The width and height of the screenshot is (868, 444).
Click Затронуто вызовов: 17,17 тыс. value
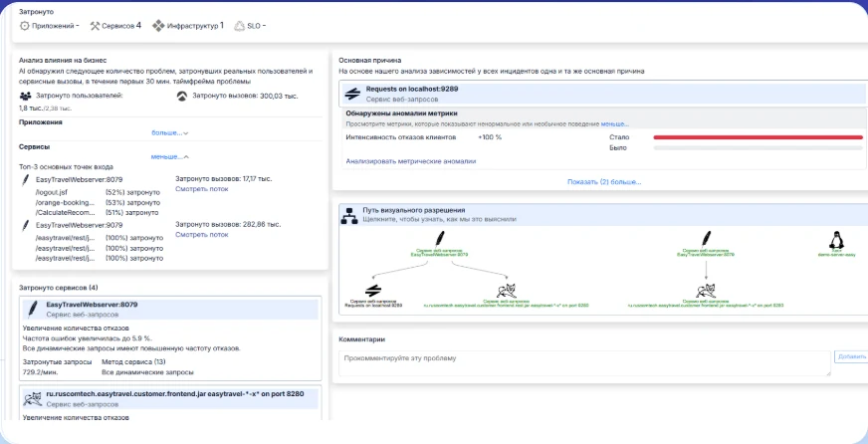click(x=224, y=179)
